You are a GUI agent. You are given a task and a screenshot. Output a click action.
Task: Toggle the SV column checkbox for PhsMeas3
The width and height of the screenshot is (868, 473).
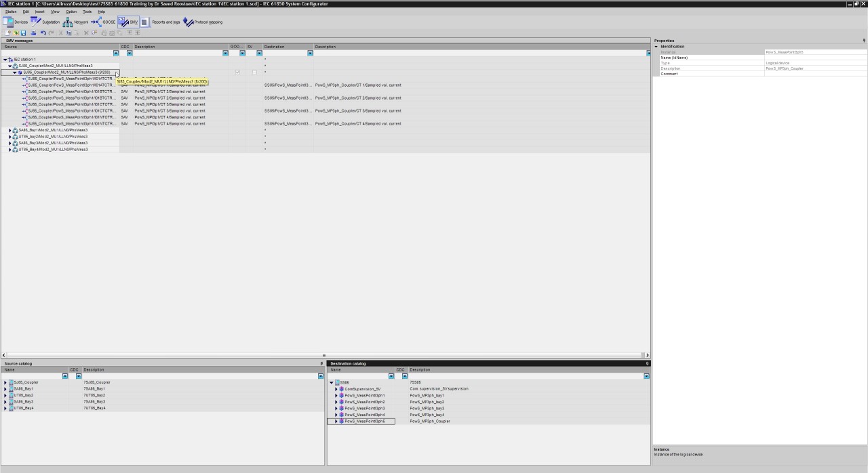pos(254,73)
